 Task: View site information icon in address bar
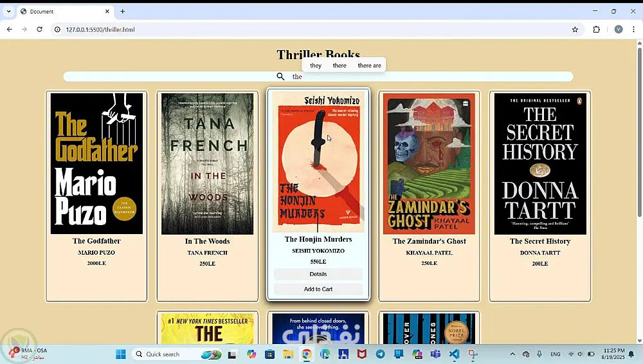57,30
